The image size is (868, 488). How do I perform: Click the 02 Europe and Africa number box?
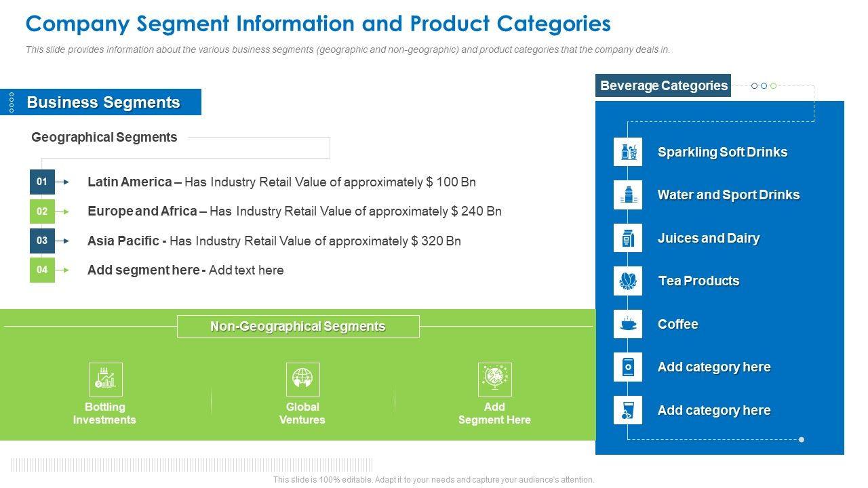tap(42, 211)
